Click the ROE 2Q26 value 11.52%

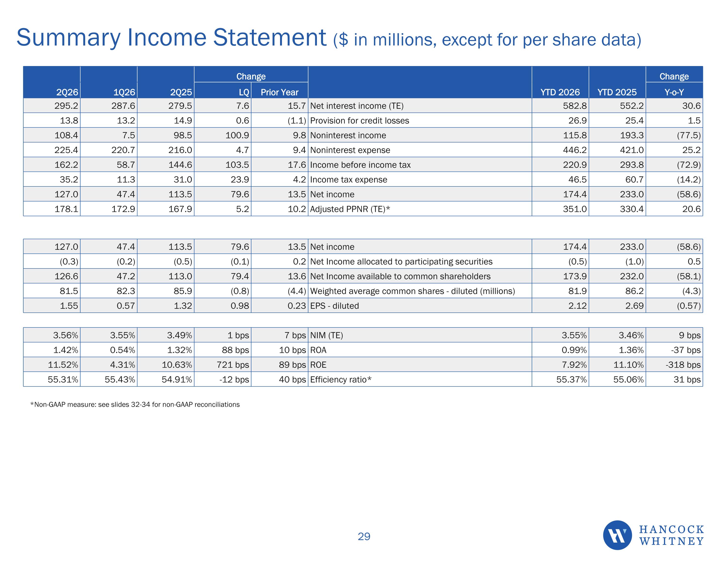coord(63,365)
